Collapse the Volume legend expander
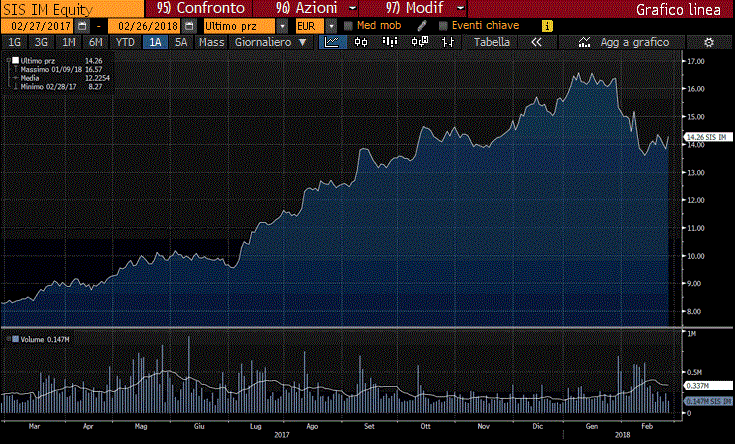Viewport: 735px width, 444px height. click(x=8, y=339)
